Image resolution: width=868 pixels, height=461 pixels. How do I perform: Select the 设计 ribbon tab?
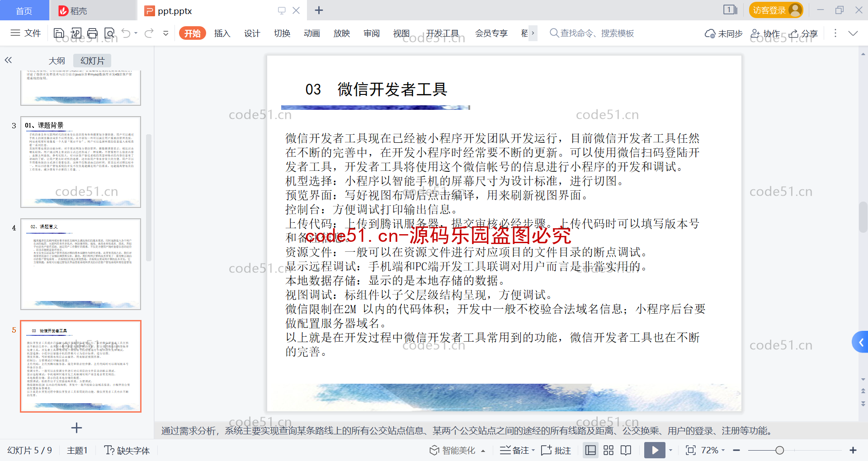click(x=252, y=33)
